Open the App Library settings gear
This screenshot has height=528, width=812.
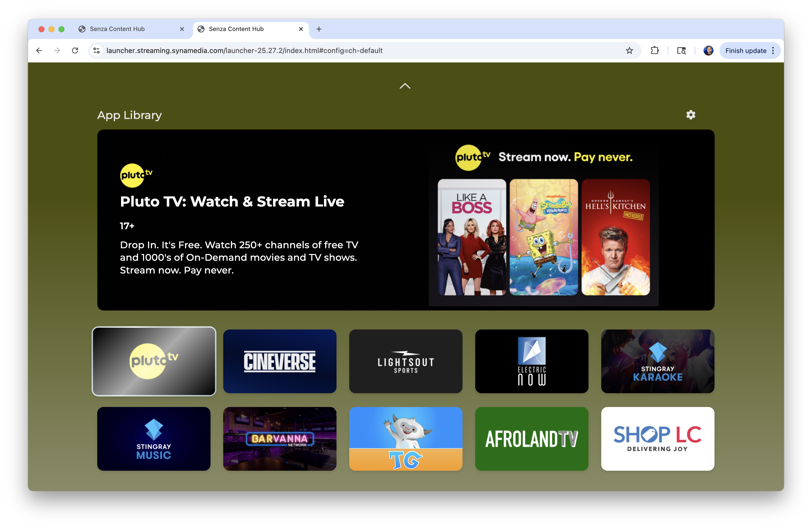[x=690, y=115]
